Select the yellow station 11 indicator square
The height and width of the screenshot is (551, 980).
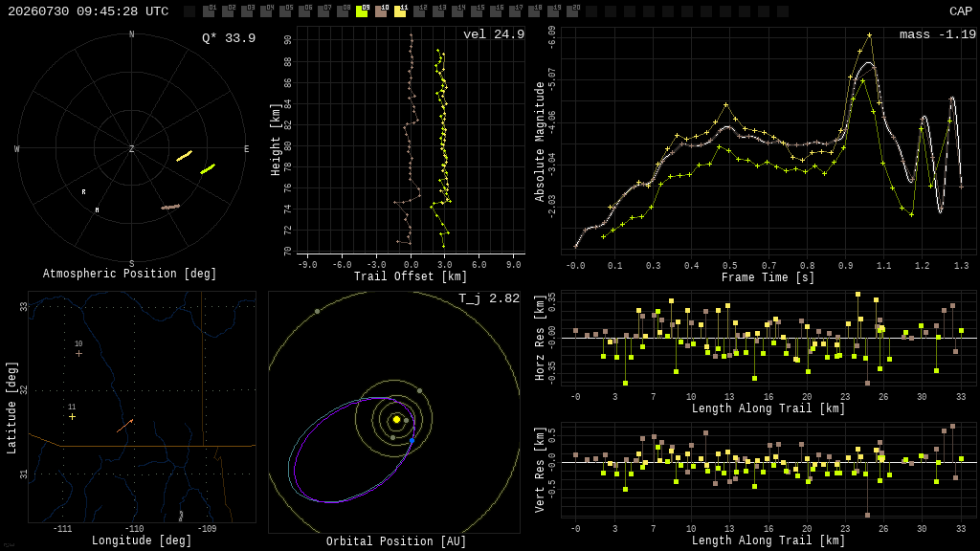(x=400, y=11)
